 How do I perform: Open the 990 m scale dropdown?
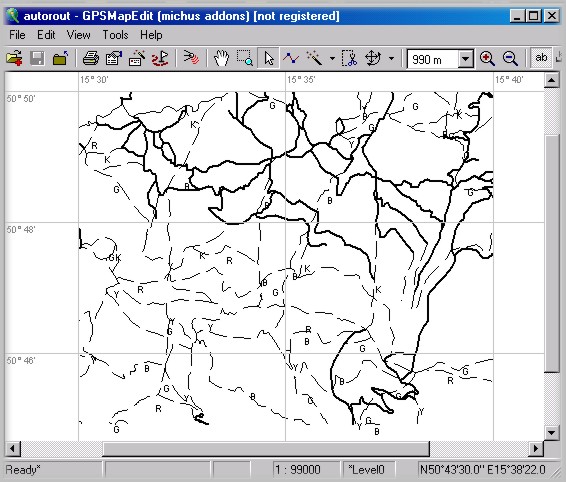tap(466, 58)
